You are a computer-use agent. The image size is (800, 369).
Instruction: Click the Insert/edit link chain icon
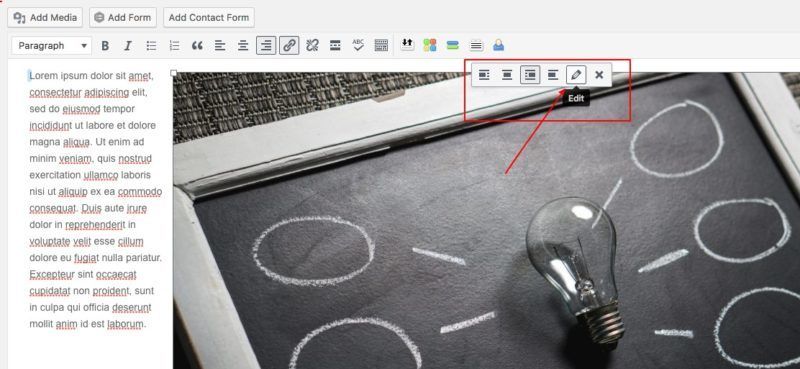[x=289, y=45]
